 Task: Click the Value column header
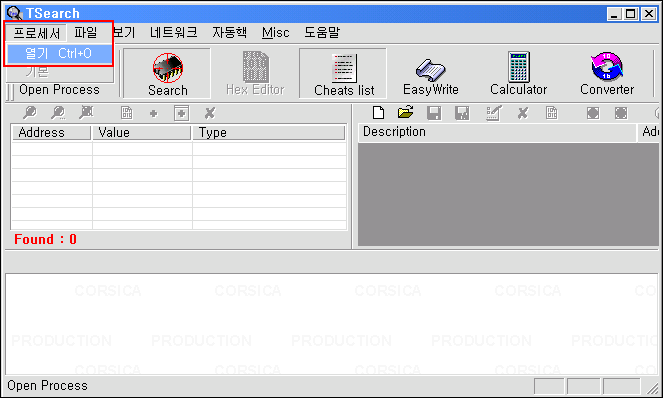pos(141,132)
